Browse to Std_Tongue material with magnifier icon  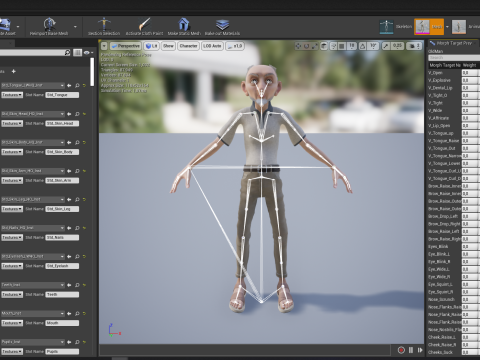77,86
